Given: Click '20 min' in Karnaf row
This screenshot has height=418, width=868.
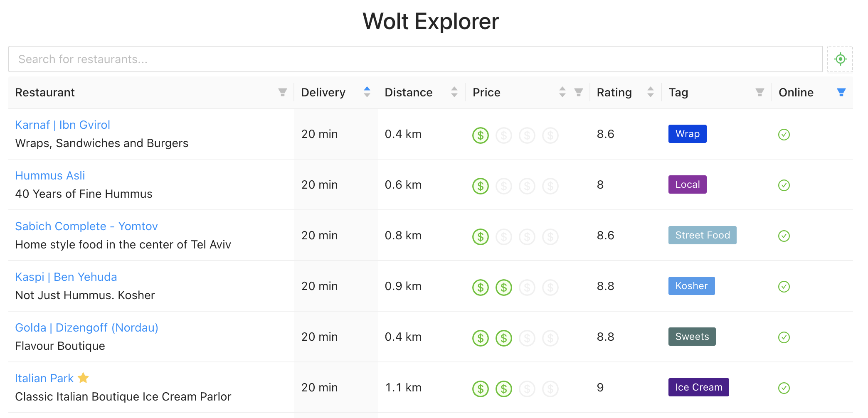Looking at the screenshot, I should click(x=319, y=134).
